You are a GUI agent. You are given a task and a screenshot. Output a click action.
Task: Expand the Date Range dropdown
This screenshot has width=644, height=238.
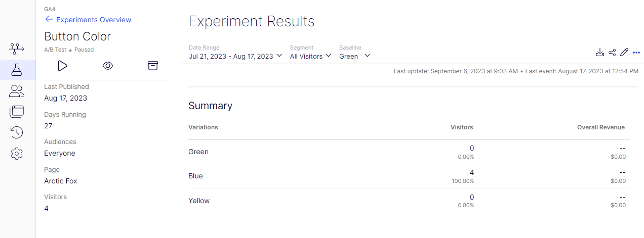(x=235, y=56)
